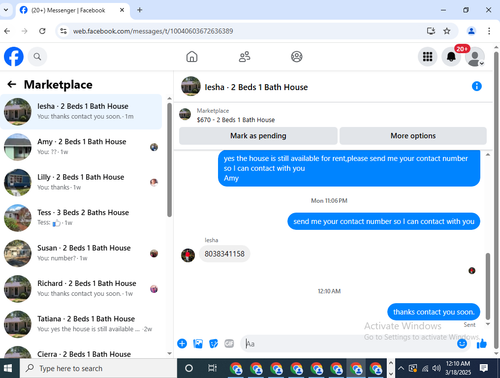Select the 8038341158 message bubble

point(225,254)
